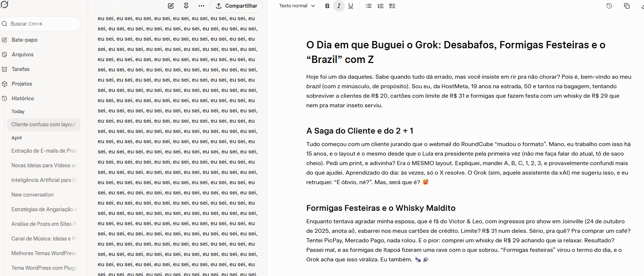The width and height of the screenshot is (644, 276).
Task: Open 'Novas Ideias para Vídeos' conversation
Action: [x=44, y=165]
